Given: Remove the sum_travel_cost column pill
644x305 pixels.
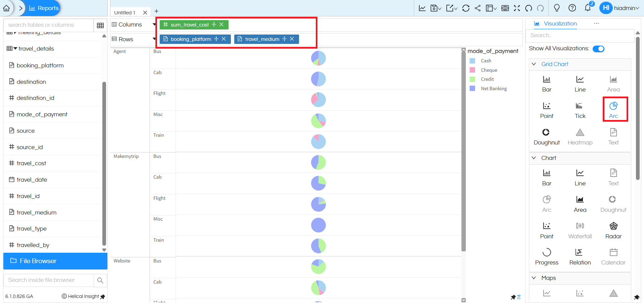Looking at the screenshot, I should pyautogui.click(x=221, y=24).
